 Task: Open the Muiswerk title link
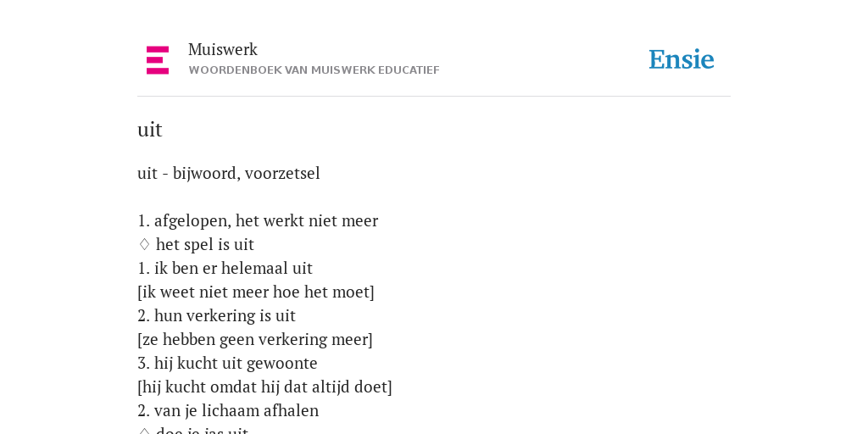pos(223,49)
